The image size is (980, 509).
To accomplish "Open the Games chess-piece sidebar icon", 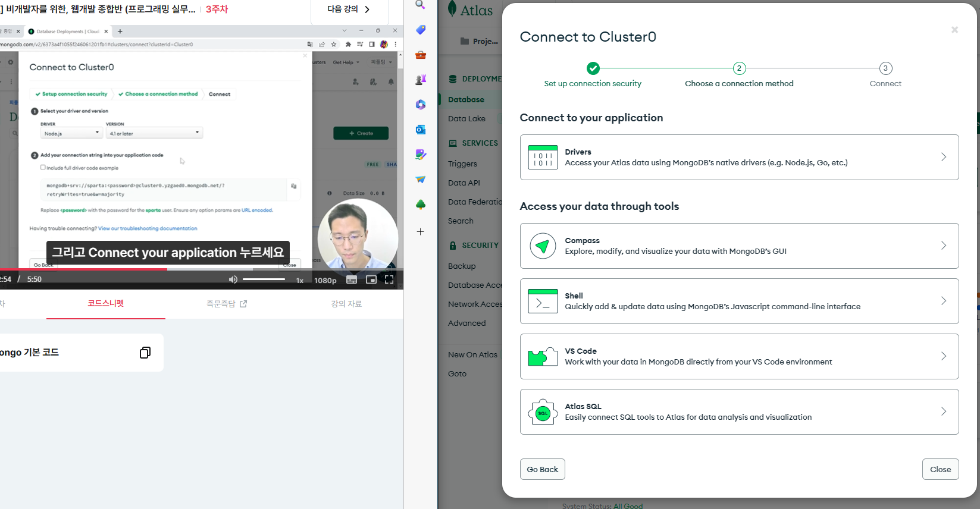I will pyautogui.click(x=421, y=80).
